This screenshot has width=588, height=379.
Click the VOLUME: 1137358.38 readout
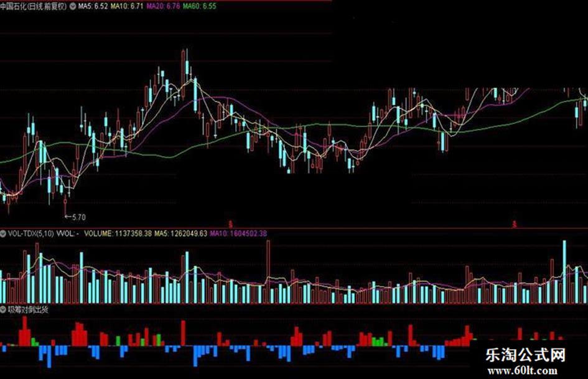(x=118, y=233)
